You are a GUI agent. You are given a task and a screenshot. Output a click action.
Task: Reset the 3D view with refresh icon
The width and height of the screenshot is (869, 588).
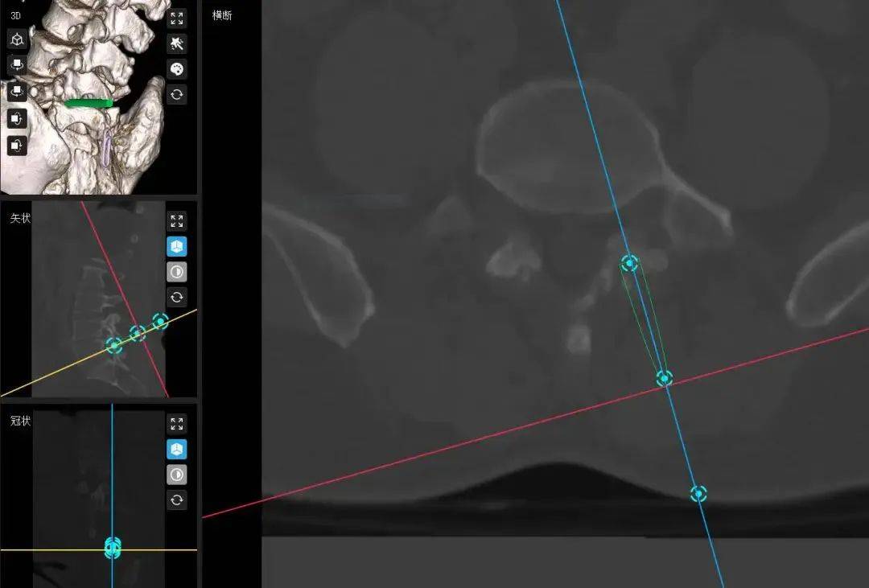177,93
